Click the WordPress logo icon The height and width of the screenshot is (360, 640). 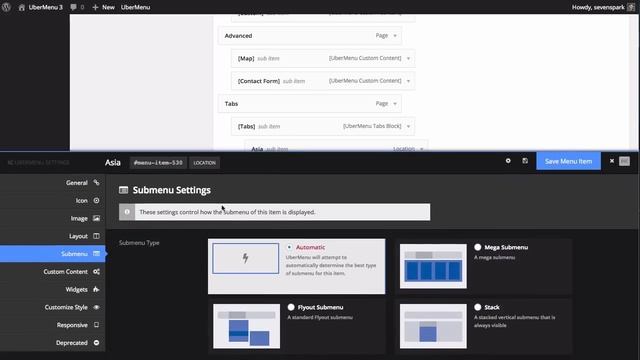(x=6, y=7)
